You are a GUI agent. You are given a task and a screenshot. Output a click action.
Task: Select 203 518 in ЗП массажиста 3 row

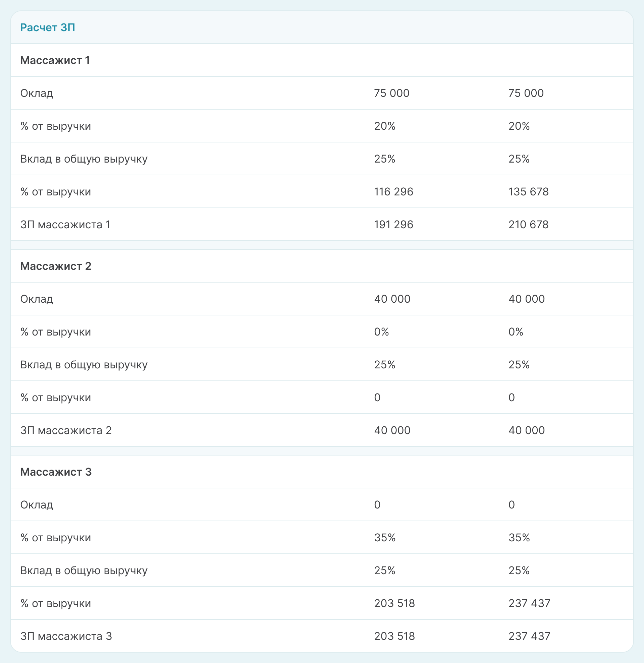tap(394, 636)
